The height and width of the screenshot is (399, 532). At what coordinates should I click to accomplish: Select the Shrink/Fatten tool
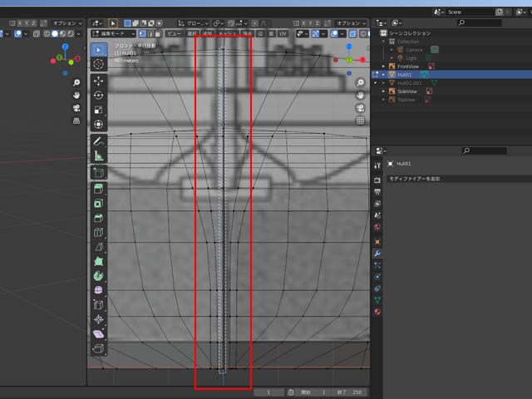click(x=99, y=319)
